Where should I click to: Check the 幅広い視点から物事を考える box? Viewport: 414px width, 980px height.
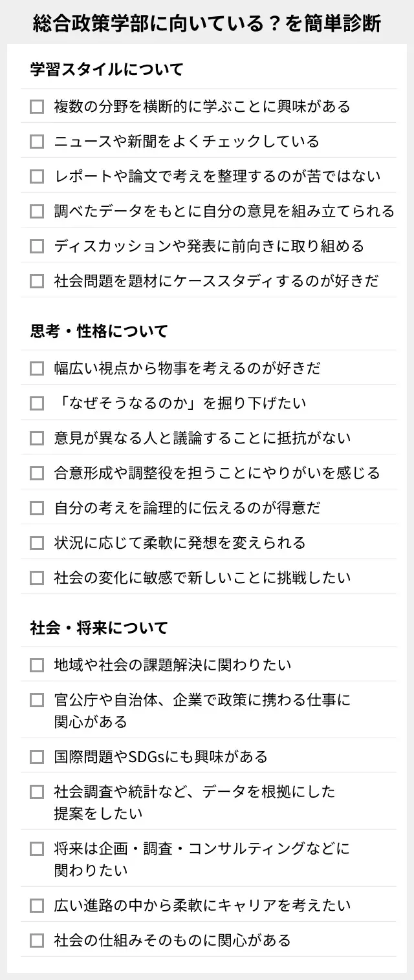[x=37, y=368]
